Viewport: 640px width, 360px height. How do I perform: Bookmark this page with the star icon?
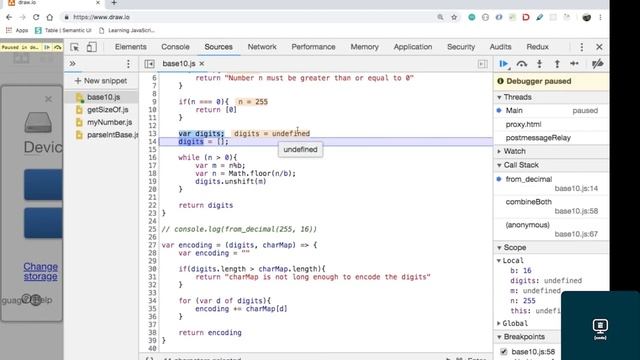coord(454,17)
